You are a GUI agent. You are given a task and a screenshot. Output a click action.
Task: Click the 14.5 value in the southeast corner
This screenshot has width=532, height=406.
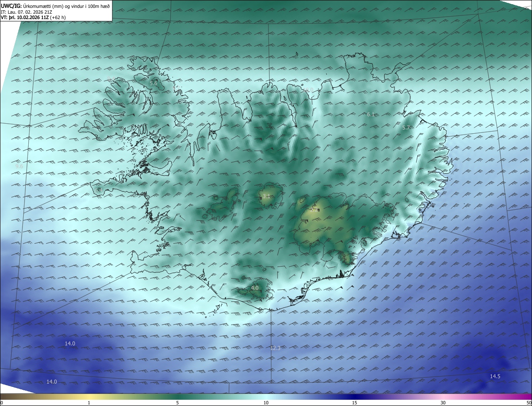coord(495,376)
